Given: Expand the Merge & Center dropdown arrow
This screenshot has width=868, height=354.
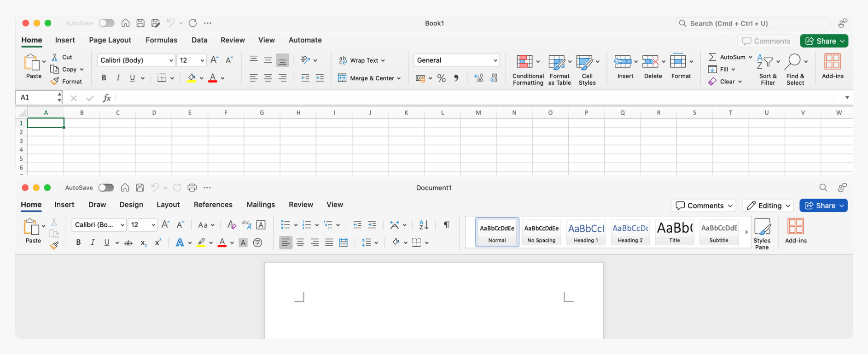Looking at the screenshot, I should [399, 78].
